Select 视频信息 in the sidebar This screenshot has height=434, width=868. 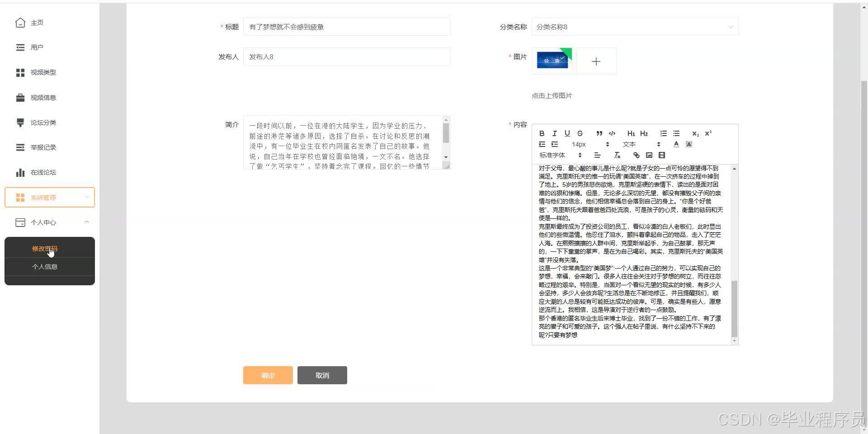tap(43, 97)
